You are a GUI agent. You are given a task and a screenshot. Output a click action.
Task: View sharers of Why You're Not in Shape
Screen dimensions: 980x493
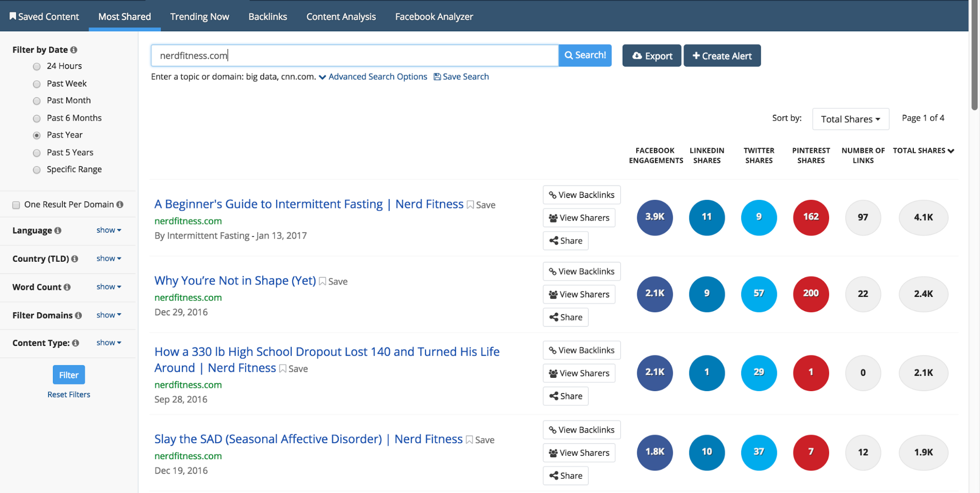coord(579,295)
